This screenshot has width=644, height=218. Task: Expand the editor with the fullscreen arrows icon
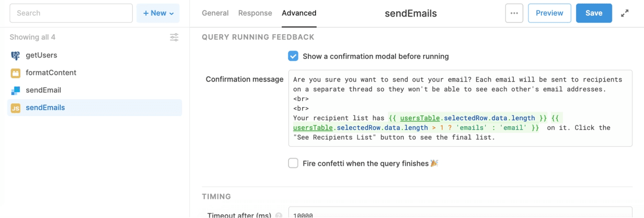(x=625, y=13)
